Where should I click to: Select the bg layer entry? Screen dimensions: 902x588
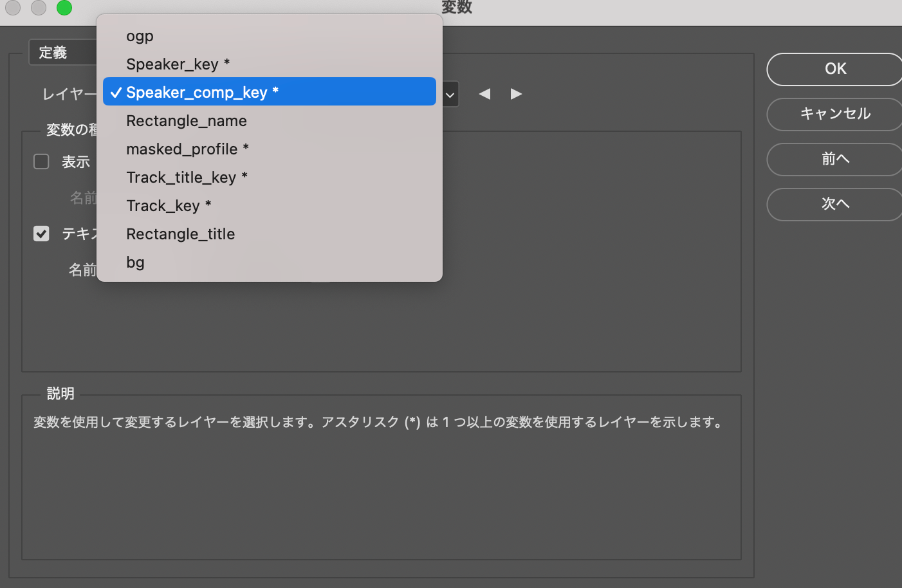270,262
